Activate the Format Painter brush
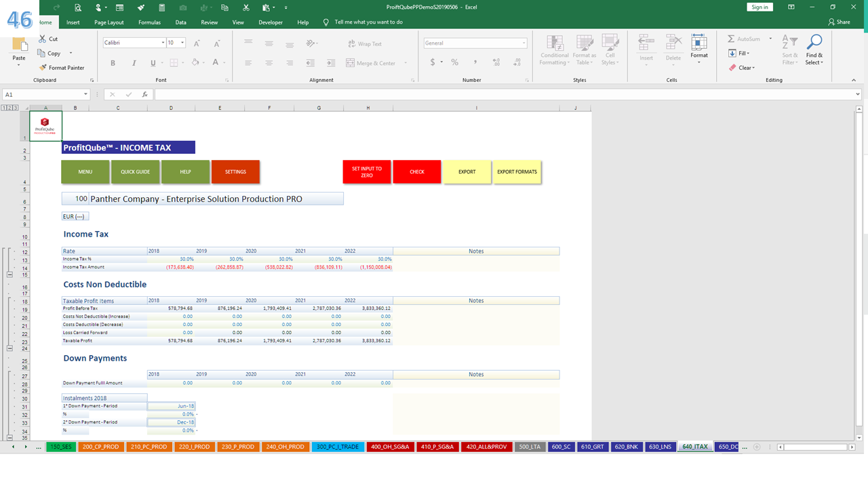This screenshot has width=868, height=488. tap(43, 68)
